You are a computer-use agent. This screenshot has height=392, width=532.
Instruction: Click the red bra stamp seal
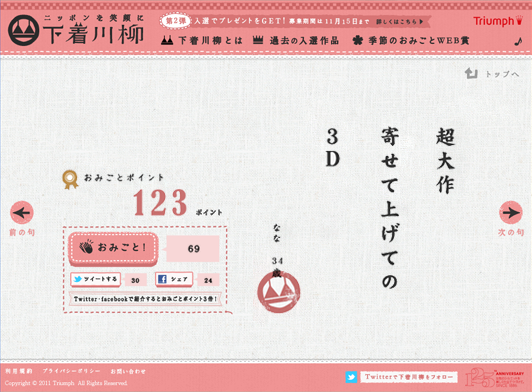click(x=279, y=292)
